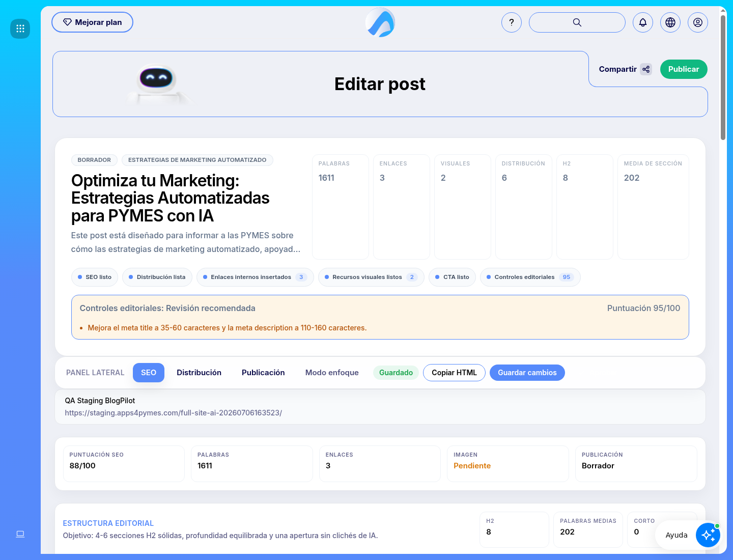This screenshot has width=733, height=560.
Task: Click the BORRADOR status tag
Action: tap(94, 160)
